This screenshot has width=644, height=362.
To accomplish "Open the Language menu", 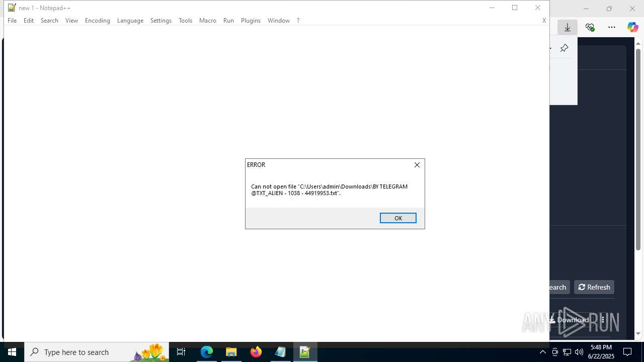I will (x=130, y=21).
